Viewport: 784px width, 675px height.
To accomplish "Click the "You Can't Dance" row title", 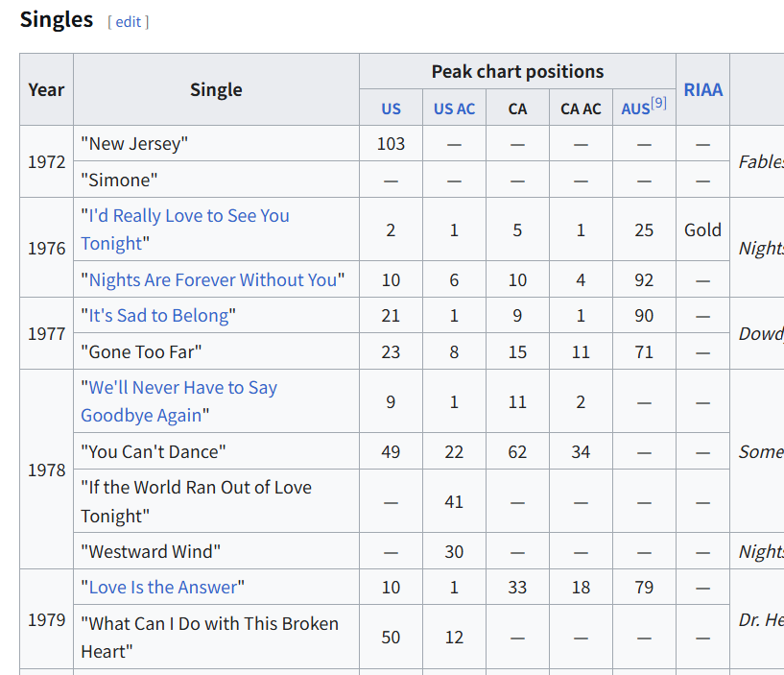I will pyautogui.click(x=154, y=451).
